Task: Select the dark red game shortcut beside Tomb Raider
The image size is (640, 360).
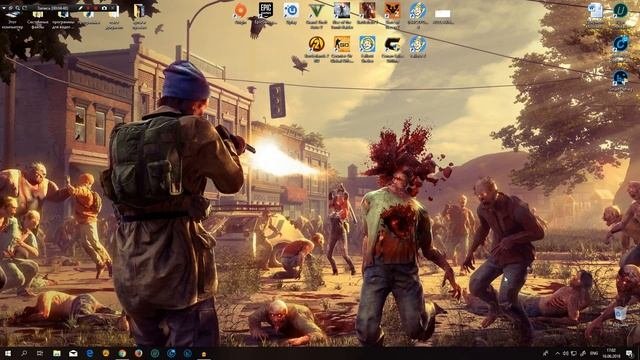Action: pos(367,13)
